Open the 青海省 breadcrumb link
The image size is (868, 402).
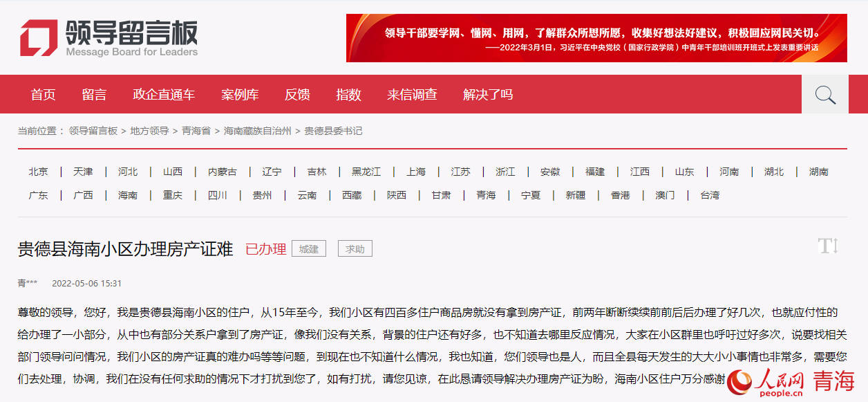click(196, 131)
